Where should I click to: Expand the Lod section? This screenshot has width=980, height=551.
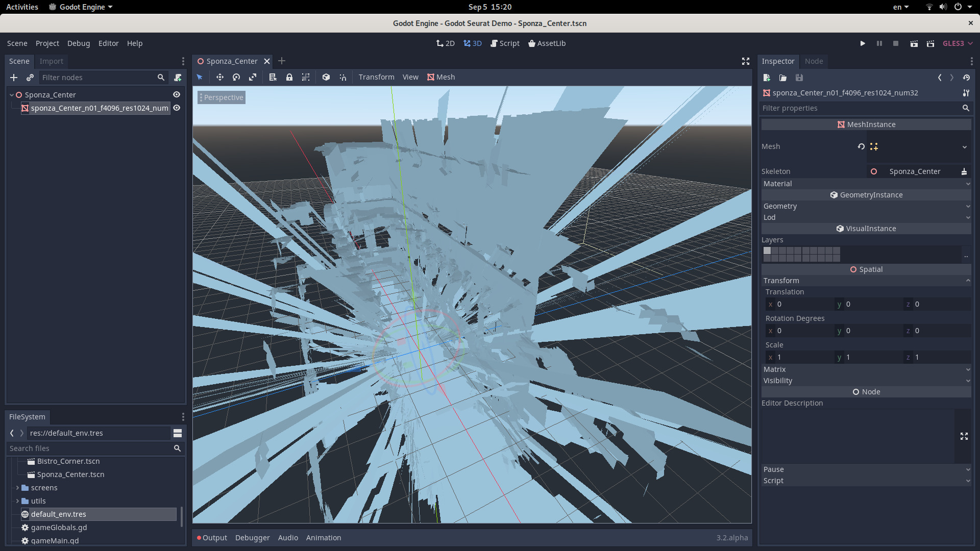pos(866,217)
